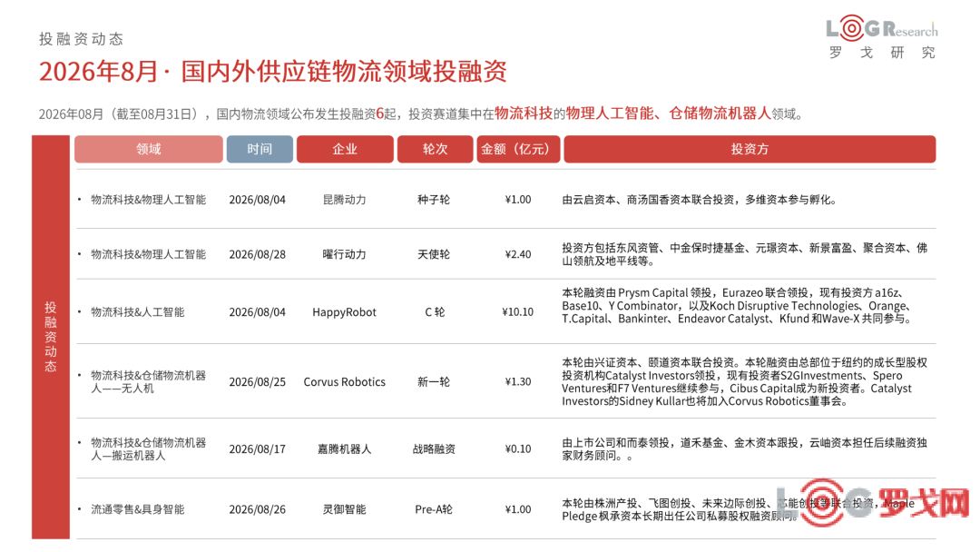Click the 战略融资 round cell

point(434,448)
